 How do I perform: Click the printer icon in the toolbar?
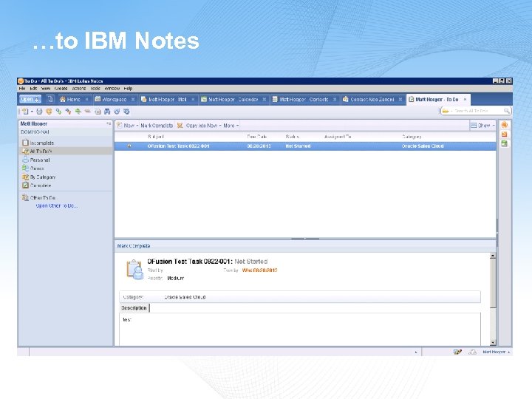39,112
